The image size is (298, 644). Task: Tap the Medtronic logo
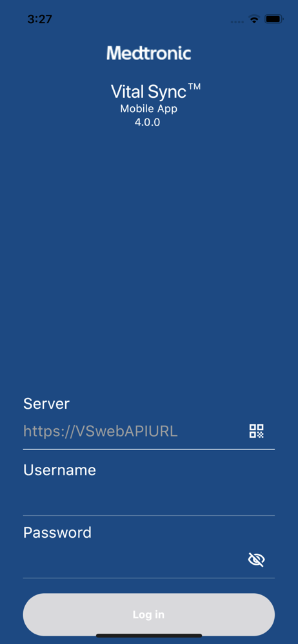149,53
